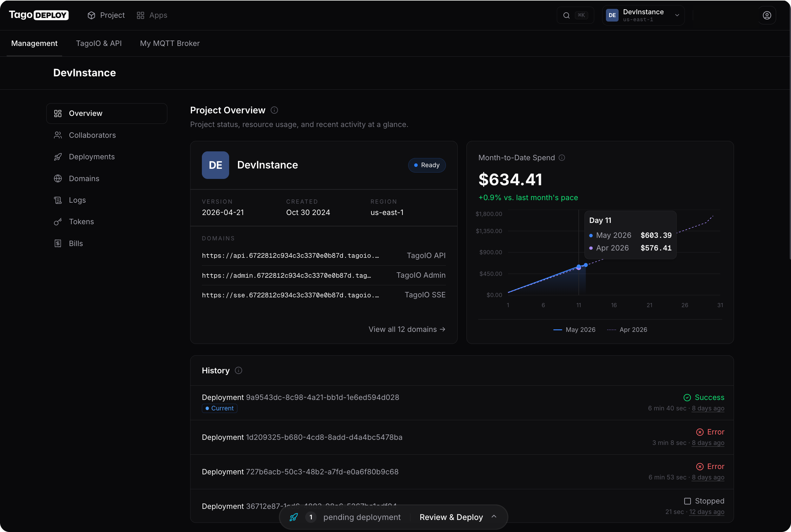Click the Tago Deploy logo
Image resolution: width=791 pixels, height=532 pixels.
(39, 15)
